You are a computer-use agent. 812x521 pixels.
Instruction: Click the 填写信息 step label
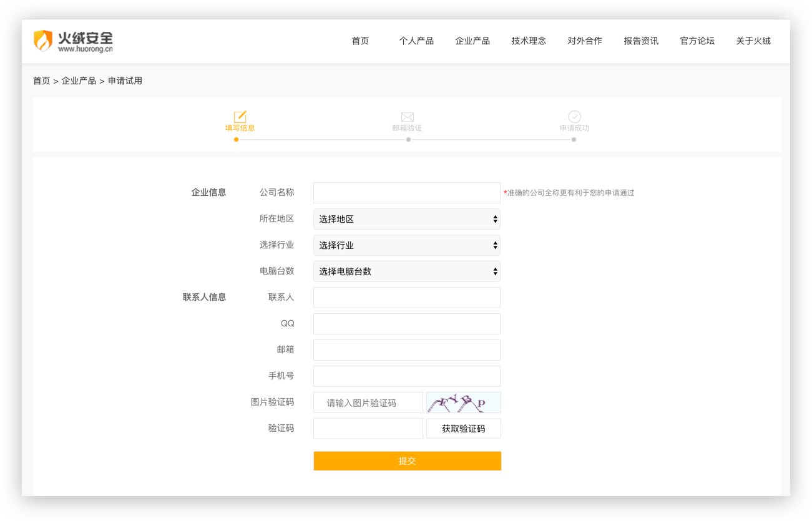click(x=240, y=128)
